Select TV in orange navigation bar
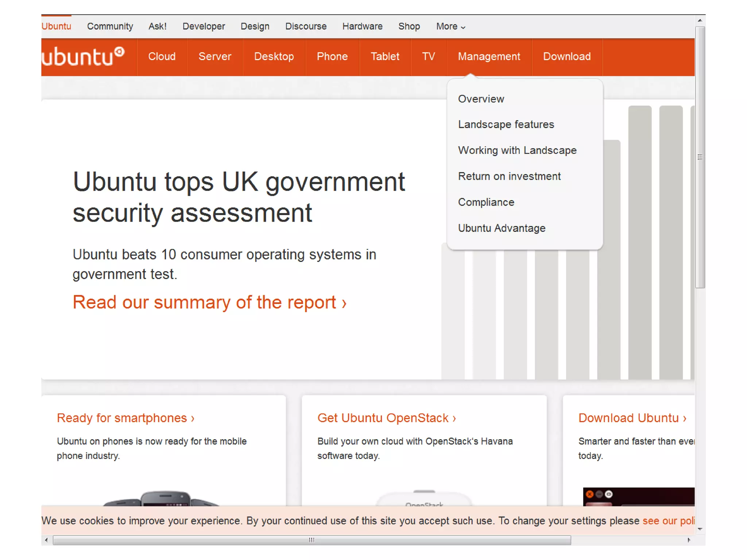This screenshot has width=747, height=560. pos(429,57)
